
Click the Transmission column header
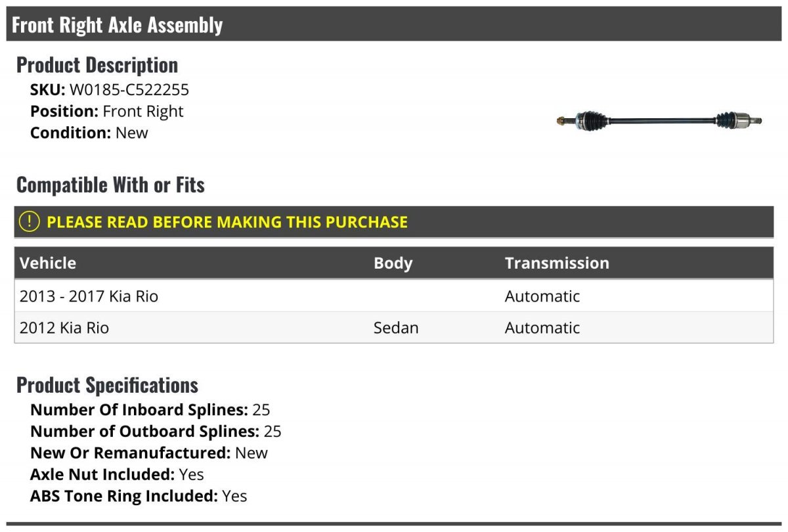(557, 263)
